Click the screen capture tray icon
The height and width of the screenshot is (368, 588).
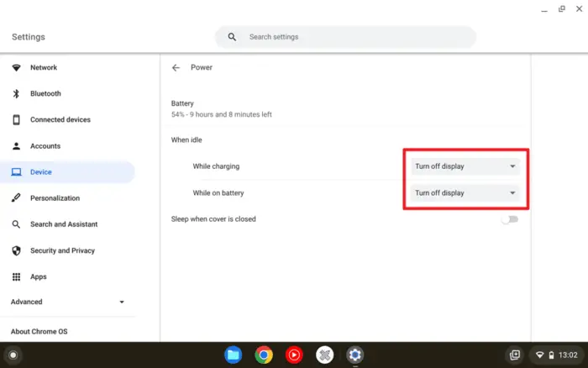click(515, 355)
